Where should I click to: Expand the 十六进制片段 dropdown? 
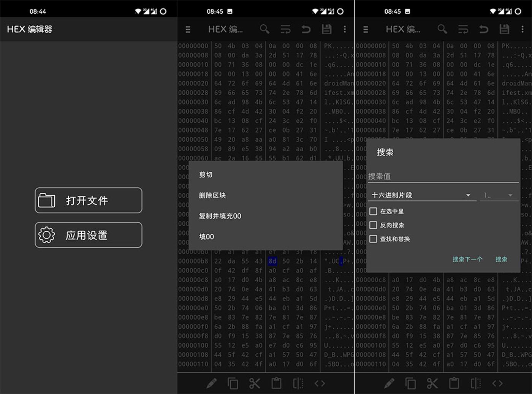click(422, 195)
